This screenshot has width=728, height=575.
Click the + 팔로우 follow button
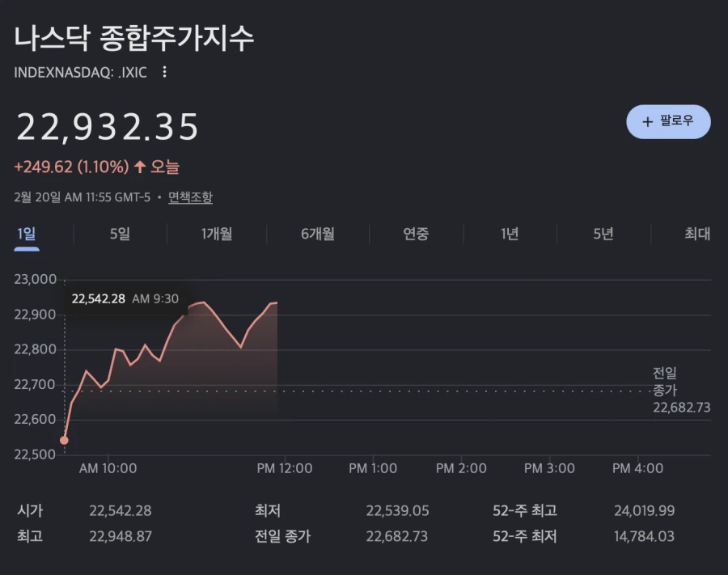[x=669, y=121]
